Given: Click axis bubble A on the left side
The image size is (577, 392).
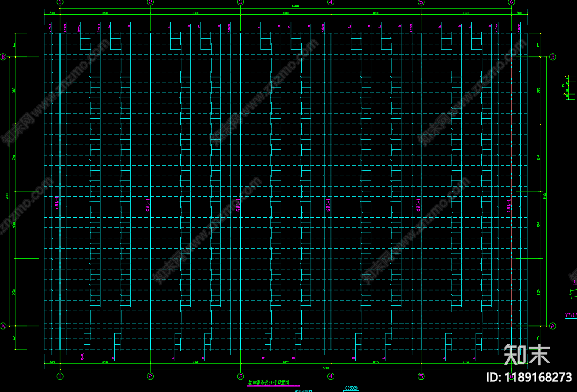Looking at the screenshot, I should (3, 326).
